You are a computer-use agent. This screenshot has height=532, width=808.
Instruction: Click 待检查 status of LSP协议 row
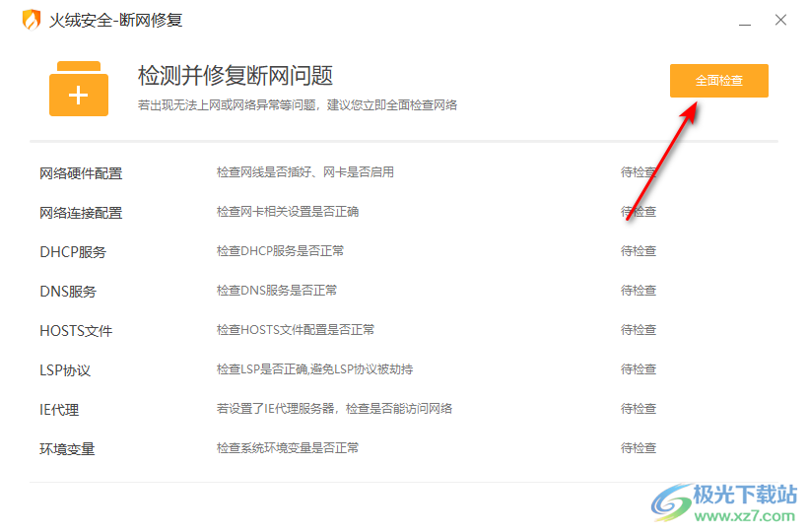coord(638,369)
